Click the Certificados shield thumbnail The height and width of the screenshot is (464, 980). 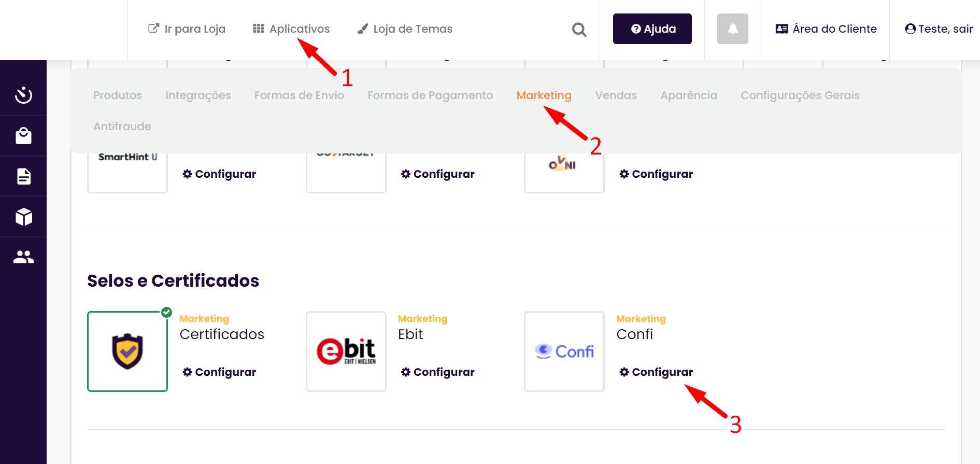(127, 351)
